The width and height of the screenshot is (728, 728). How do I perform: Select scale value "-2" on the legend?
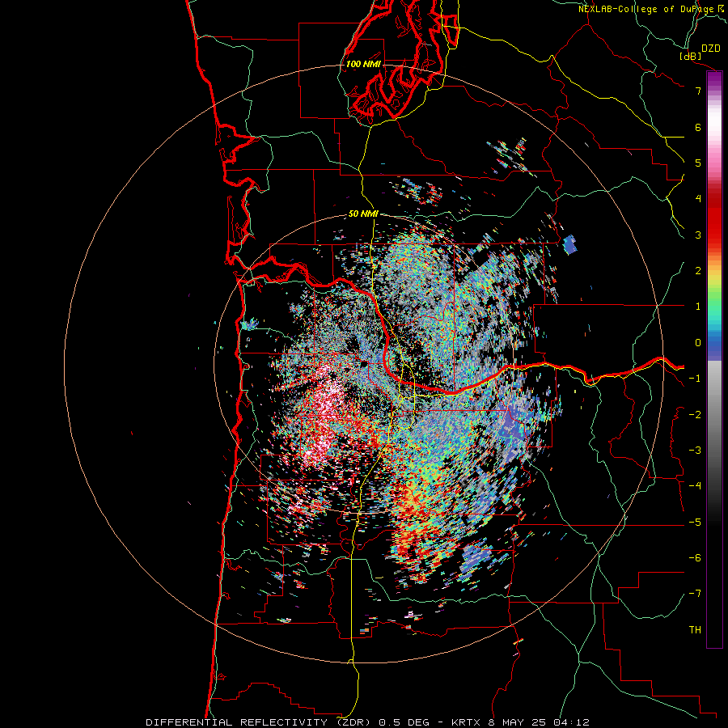(x=695, y=415)
